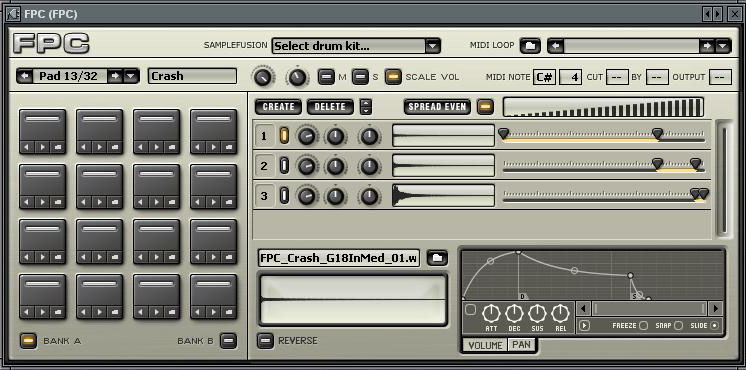The height and width of the screenshot is (370, 746).
Task: Select the VOLUME envelope tab
Action: pos(485,345)
